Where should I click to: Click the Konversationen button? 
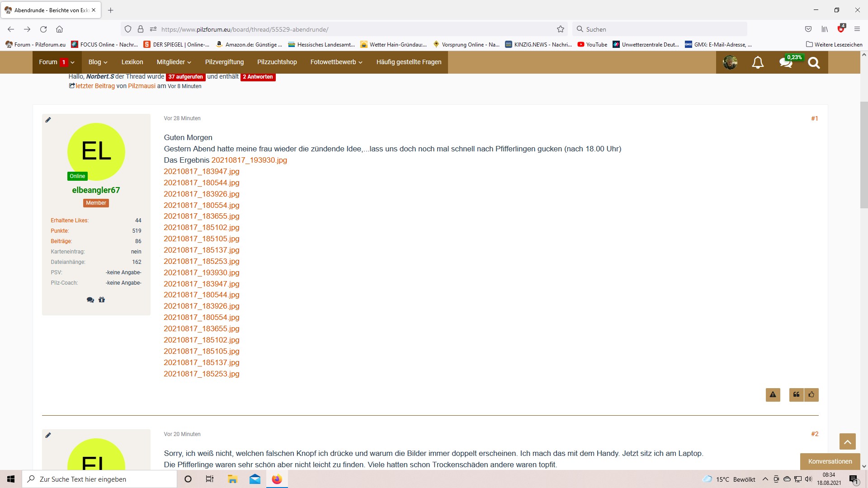(830, 461)
